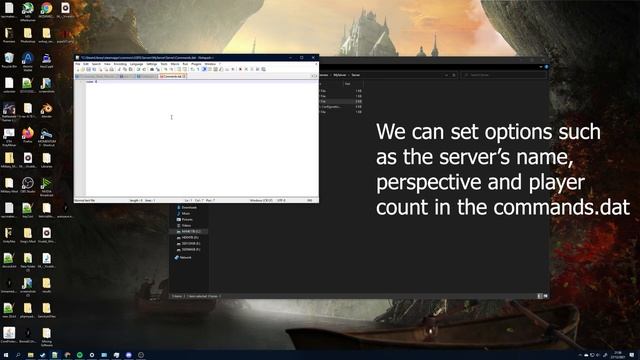640x360 pixels.
Task: Click the Copy icon in Notepad++ toolbar
Action: (125, 69)
